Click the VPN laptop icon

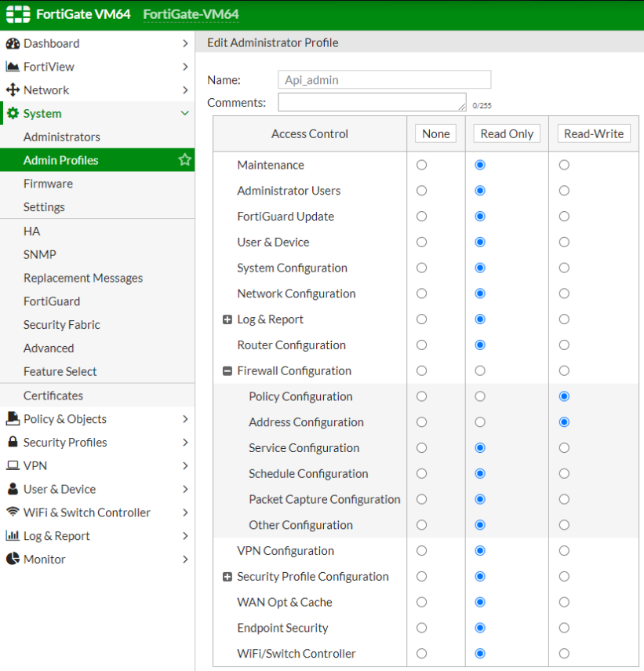(13, 465)
